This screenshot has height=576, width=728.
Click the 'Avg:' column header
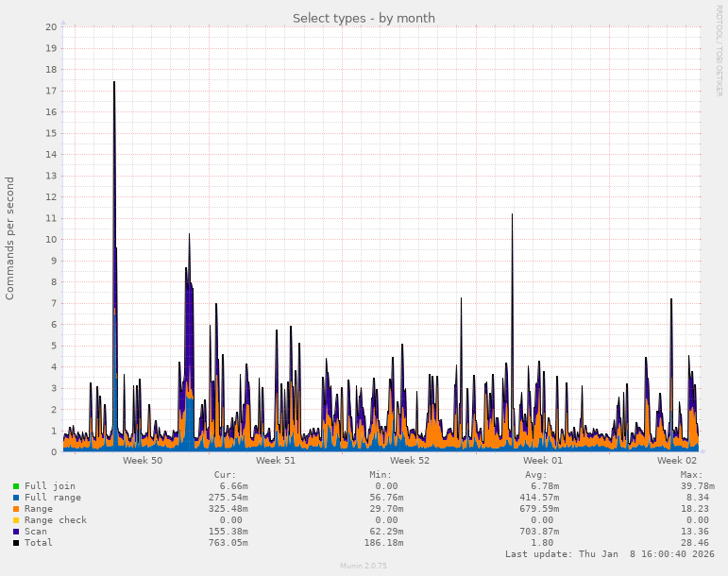coord(535,474)
